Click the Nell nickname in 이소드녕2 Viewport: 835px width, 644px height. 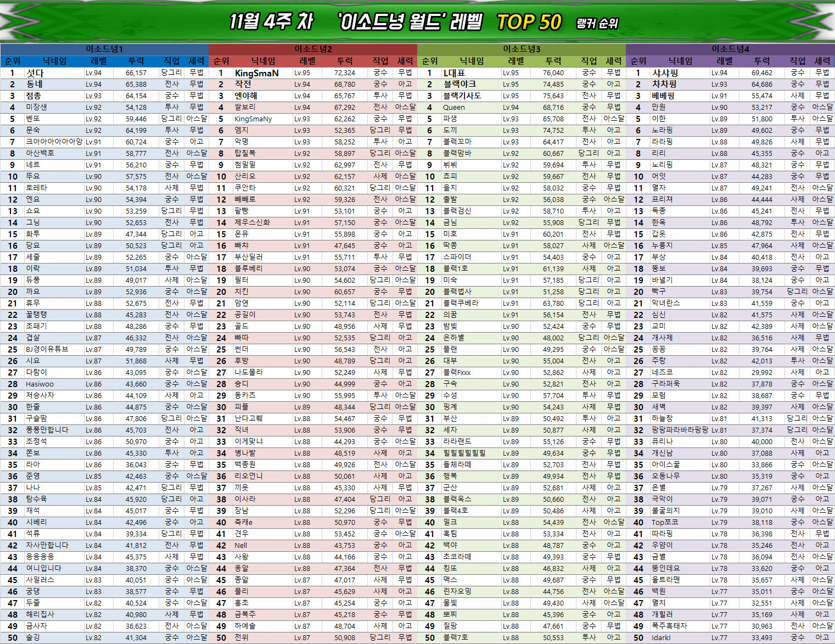click(240, 546)
